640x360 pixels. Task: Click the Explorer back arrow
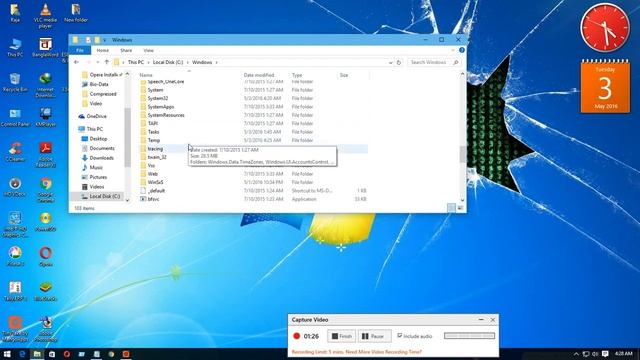coord(76,62)
